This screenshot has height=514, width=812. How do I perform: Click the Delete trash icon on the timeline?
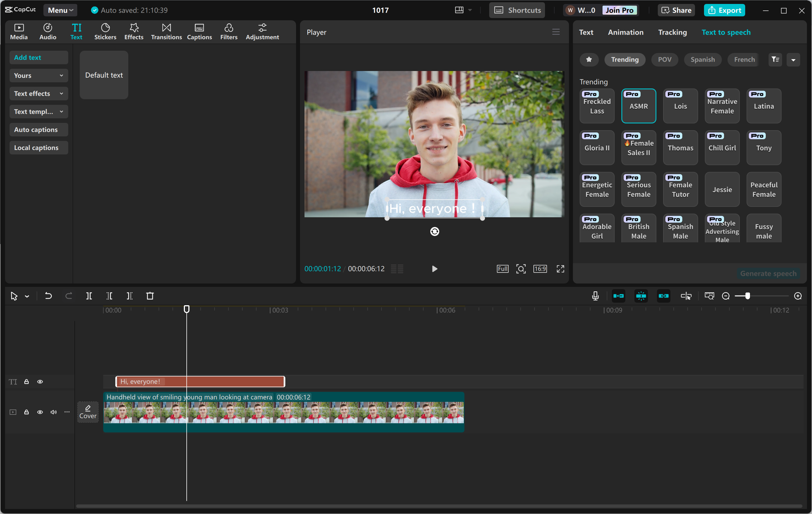tap(150, 296)
